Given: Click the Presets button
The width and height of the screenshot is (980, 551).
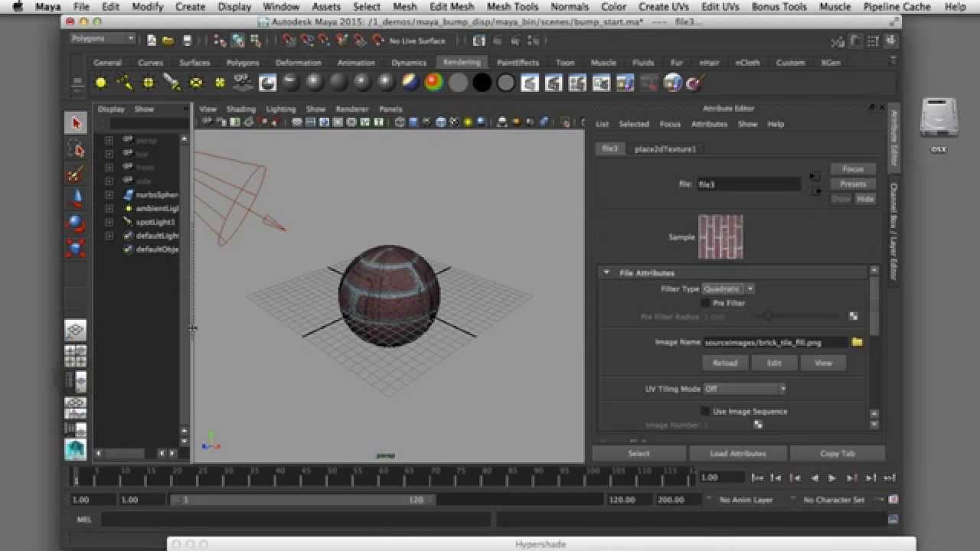Looking at the screenshot, I should (853, 184).
